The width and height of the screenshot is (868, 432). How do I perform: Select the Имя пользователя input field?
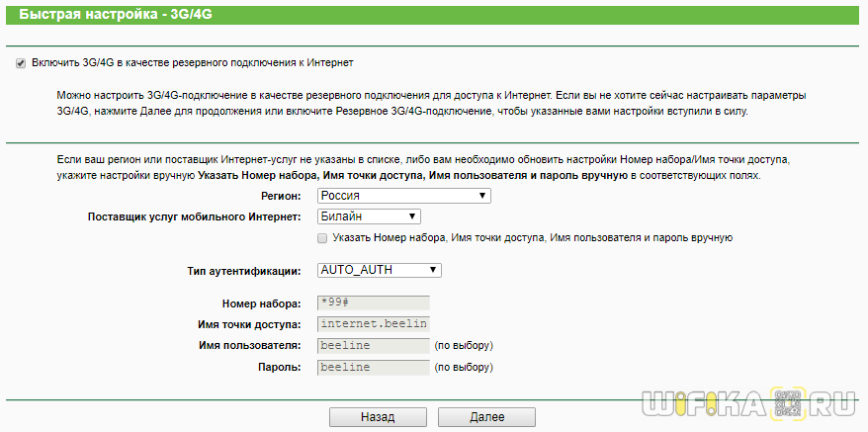pyautogui.click(x=373, y=346)
